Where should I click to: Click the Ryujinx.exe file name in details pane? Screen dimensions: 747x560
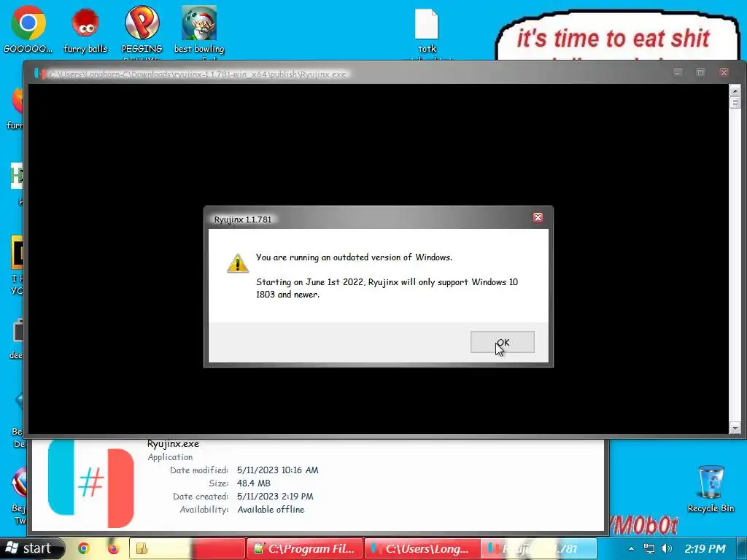173,443
